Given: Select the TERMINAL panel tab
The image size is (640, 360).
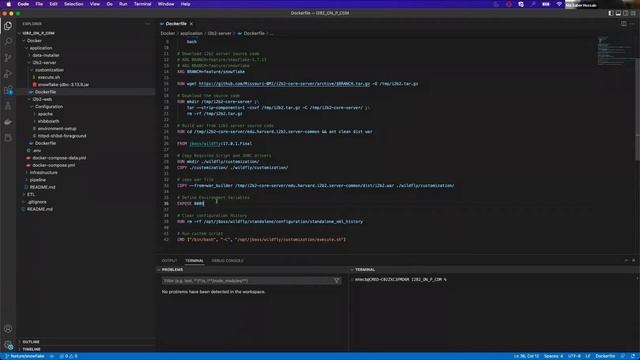Looking at the screenshot, I should [194, 260].
